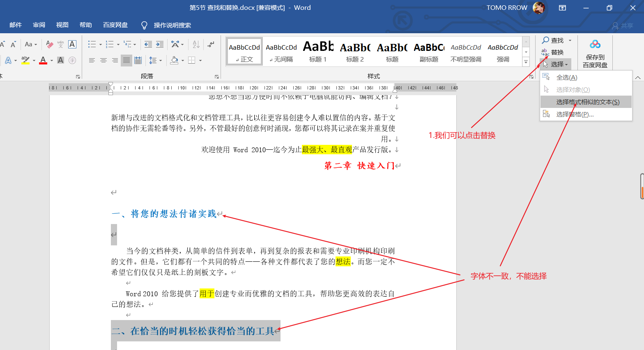Choose 选择窗格(P)... menu item
Image resolution: width=644 pixels, height=350 pixels.
click(x=586, y=114)
